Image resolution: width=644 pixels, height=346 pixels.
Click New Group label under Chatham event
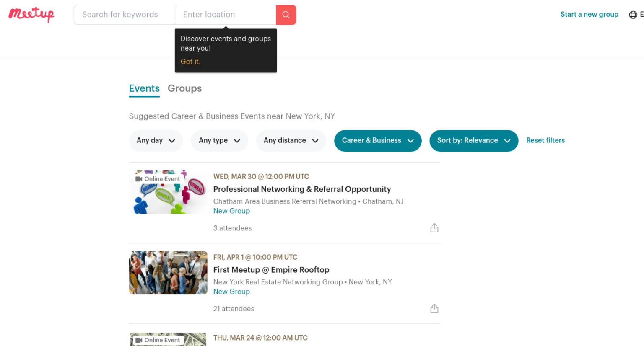(x=231, y=211)
